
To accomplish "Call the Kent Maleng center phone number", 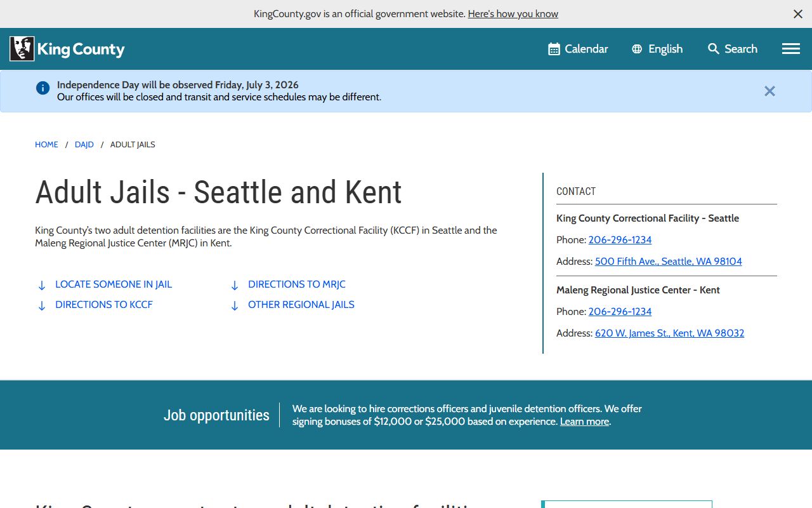I will (x=620, y=312).
